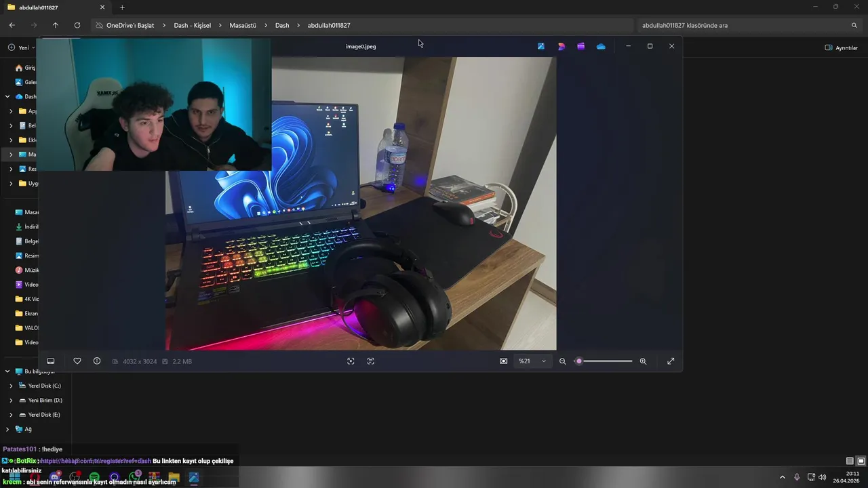Open the VALO quick access folder
Image resolution: width=868 pixels, height=488 pixels.
[26, 328]
